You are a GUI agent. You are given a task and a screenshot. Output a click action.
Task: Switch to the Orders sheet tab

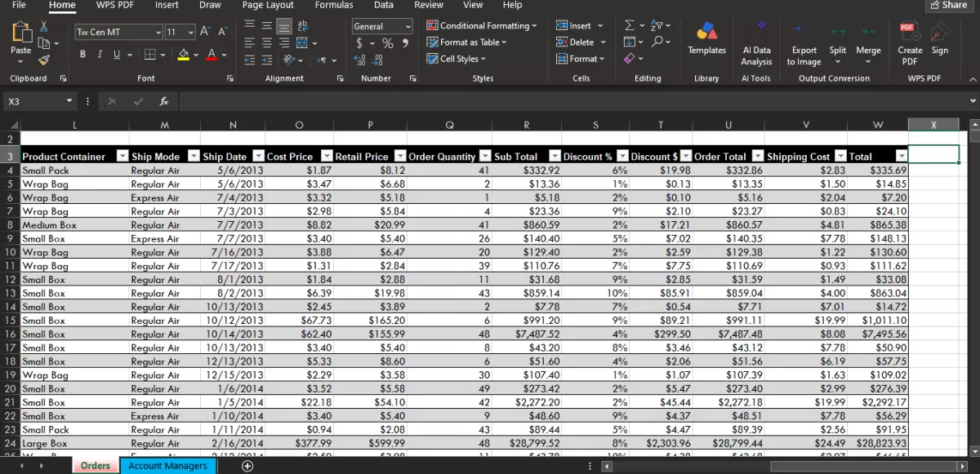tap(96, 466)
